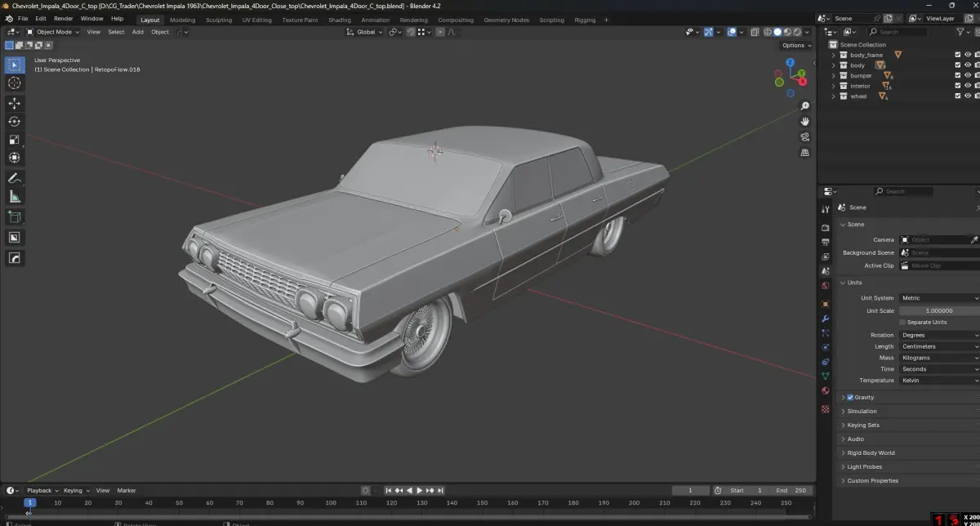Image resolution: width=980 pixels, height=526 pixels.
Task: Open the Output properties tab
Action: tap(826, 242)
